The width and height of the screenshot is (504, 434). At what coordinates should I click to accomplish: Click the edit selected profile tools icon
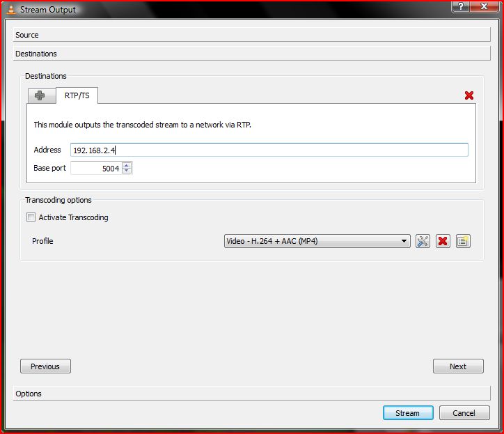(423, 242)
